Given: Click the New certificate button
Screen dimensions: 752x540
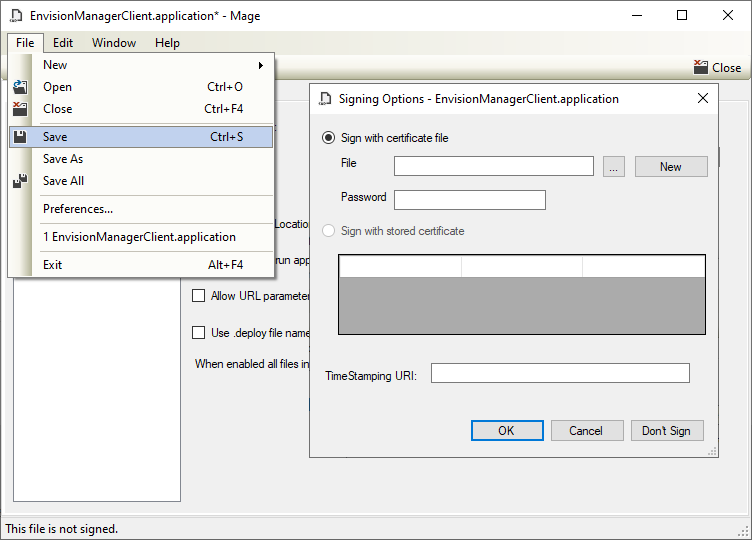Looking at the screenshot, I should tap(670, 167).
